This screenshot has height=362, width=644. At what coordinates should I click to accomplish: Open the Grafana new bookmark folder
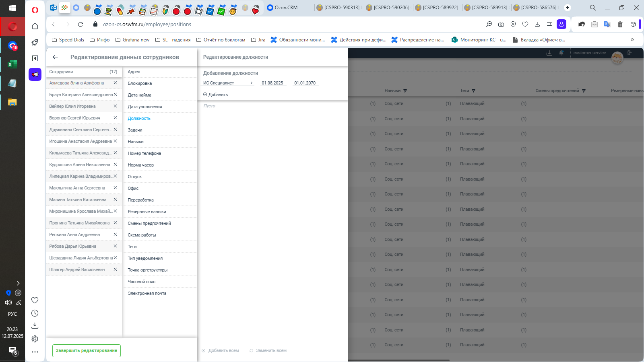tap(132, 40)
